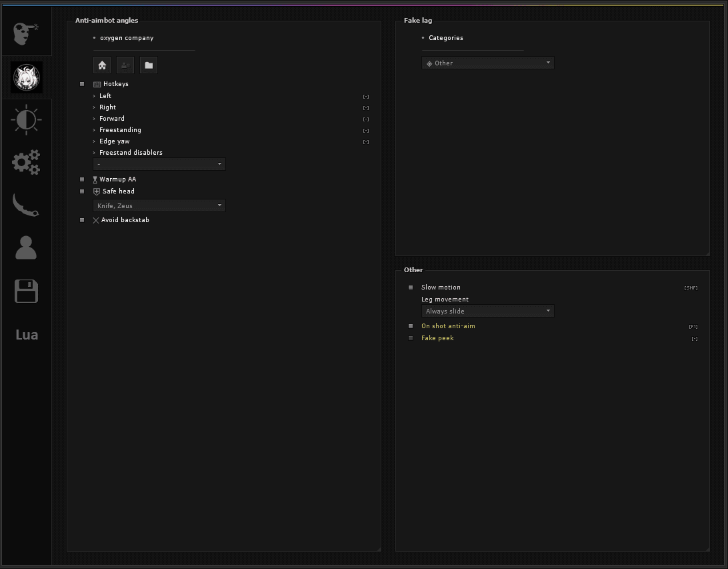Change the Slow motion SHF keybind
This screenshot has height=569, width=728.
[x=691, y=288]
